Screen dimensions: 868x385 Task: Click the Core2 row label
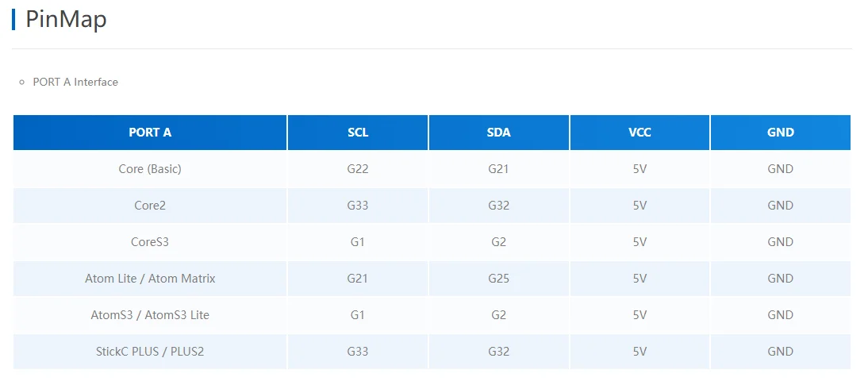[x=150, y=206]
